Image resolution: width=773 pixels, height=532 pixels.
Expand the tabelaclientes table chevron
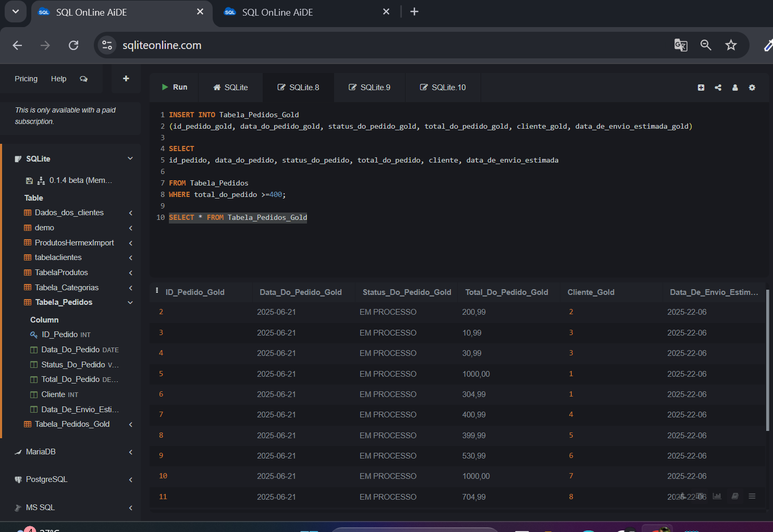pos(131,257)
